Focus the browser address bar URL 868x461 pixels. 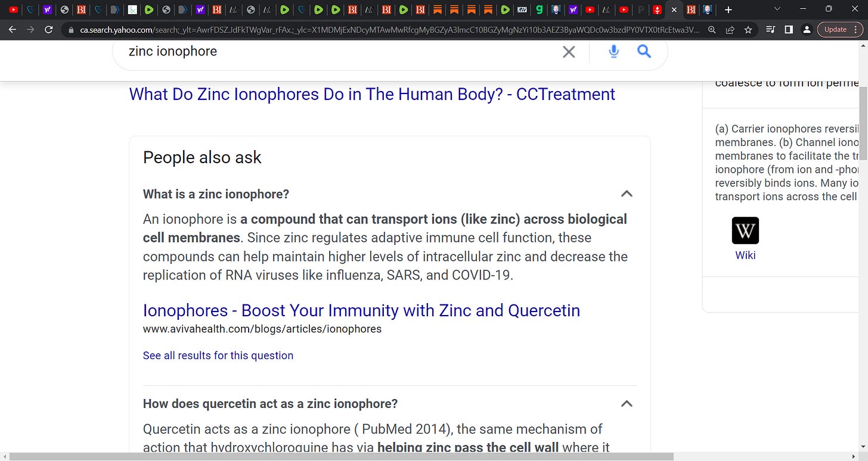(x=390, y=29)
